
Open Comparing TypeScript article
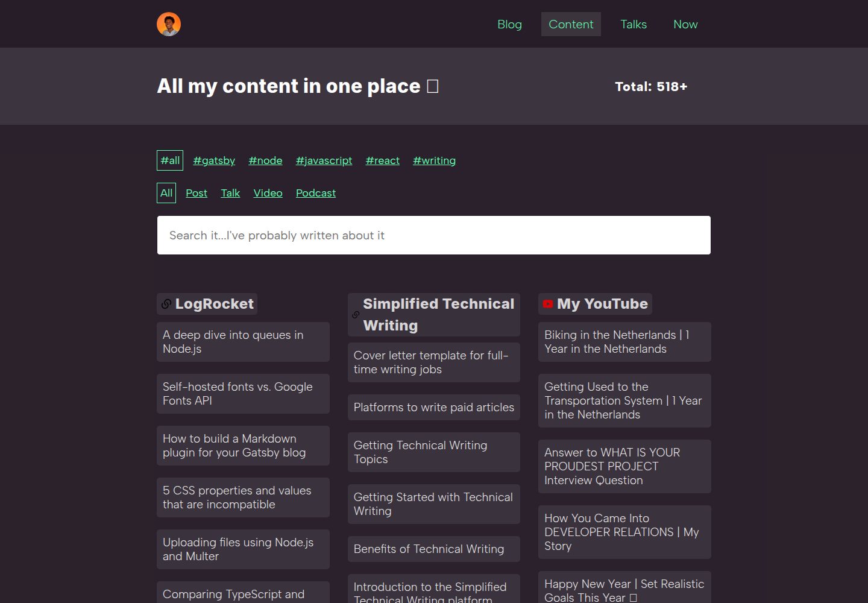point(243,593)
